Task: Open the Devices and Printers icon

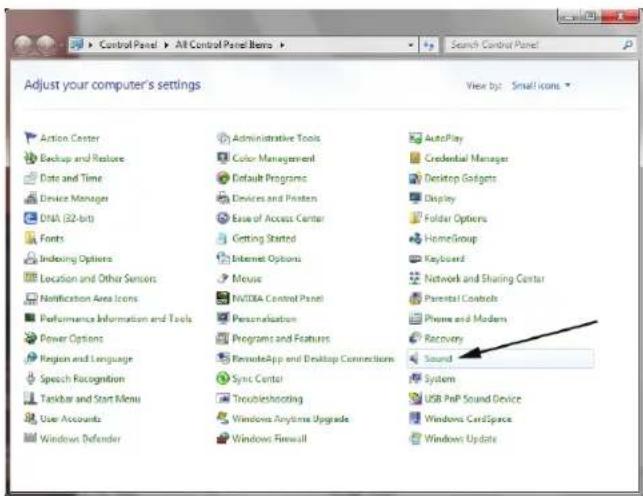Action: (x=223, y=198)
